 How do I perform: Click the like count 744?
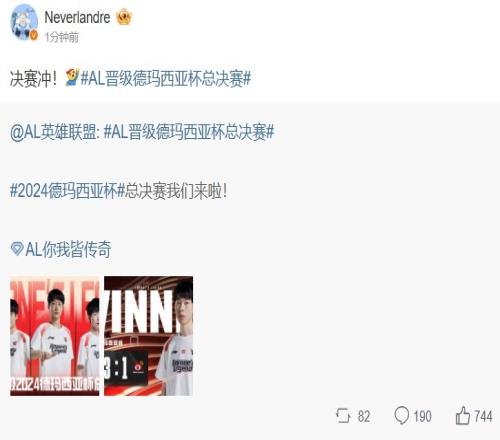click(483, 416)
